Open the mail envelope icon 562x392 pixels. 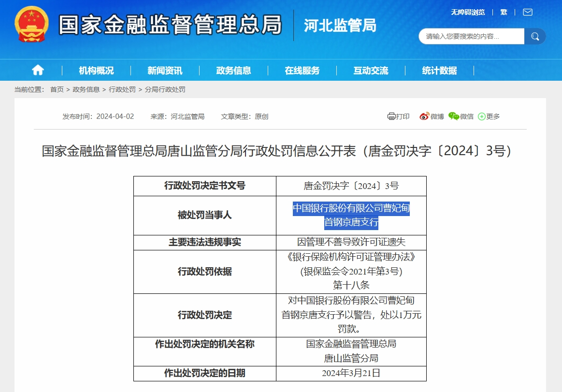tap(528, 12)
